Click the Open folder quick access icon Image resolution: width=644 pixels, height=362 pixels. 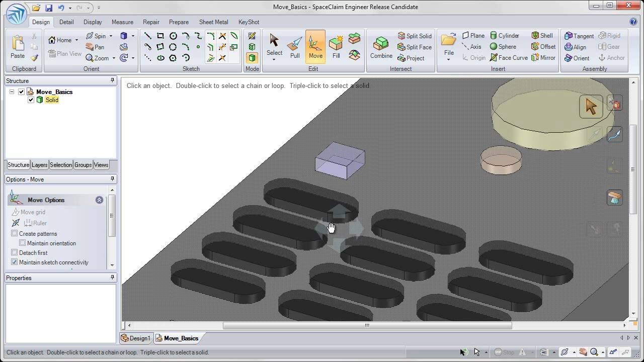click(36, 8)
